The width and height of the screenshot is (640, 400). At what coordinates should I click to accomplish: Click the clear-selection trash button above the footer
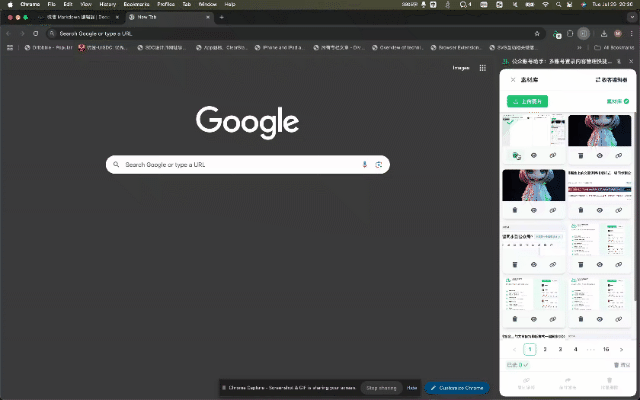pyautogui.click(x=622, y=365)
